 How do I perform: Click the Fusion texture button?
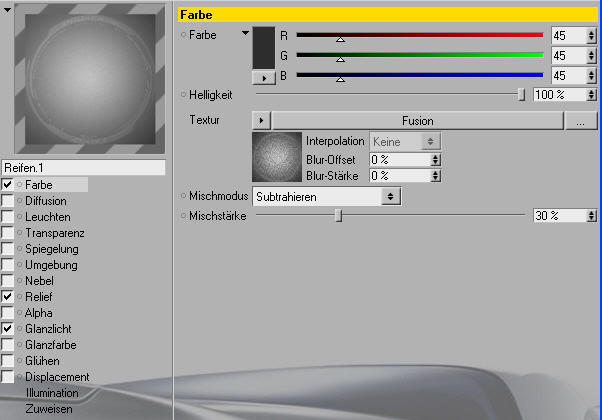[x=417, y=121]
